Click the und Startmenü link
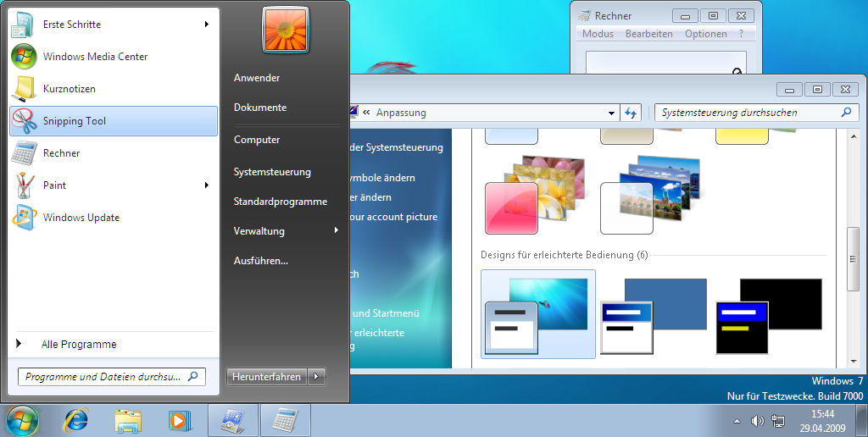Viewport: 868px width, 437px height. tap(386, 313)
